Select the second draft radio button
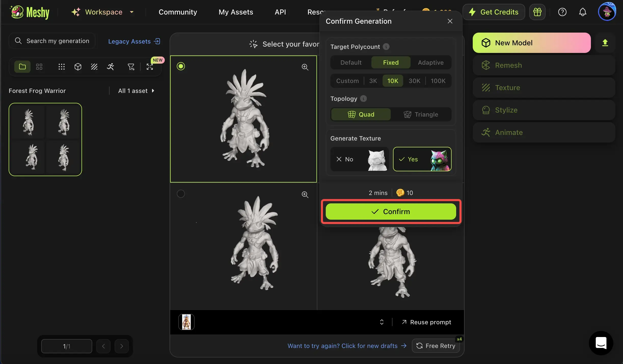 [181, 194]
